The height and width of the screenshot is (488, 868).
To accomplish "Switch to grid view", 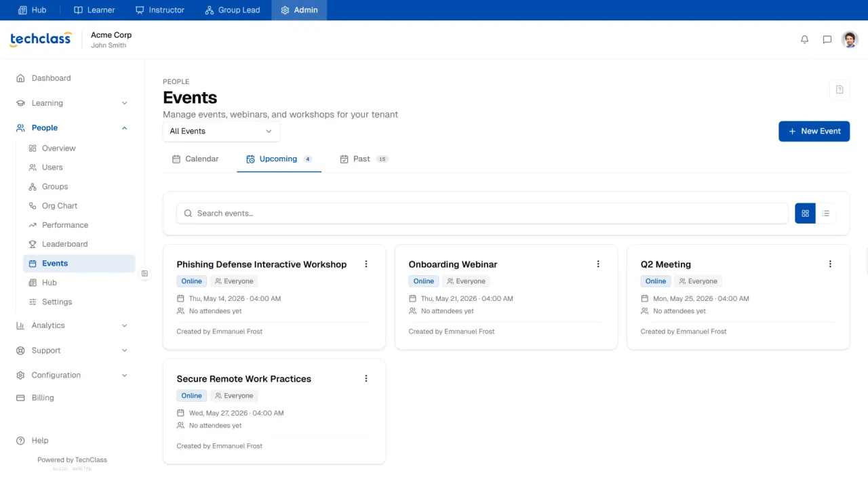I will coord(805,213).
